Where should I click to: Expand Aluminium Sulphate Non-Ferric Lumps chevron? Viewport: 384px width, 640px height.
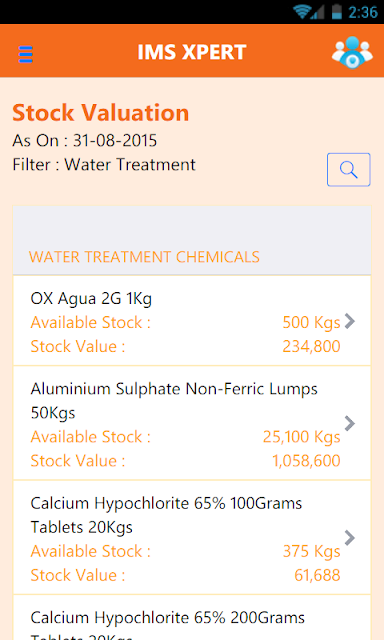point(350,424)
